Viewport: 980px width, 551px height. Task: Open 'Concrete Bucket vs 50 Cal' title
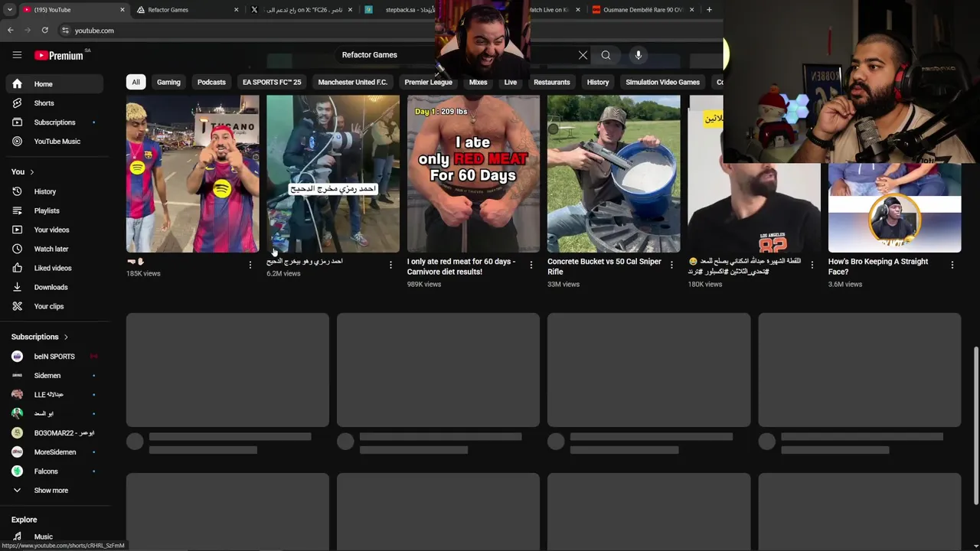point(604,266)
